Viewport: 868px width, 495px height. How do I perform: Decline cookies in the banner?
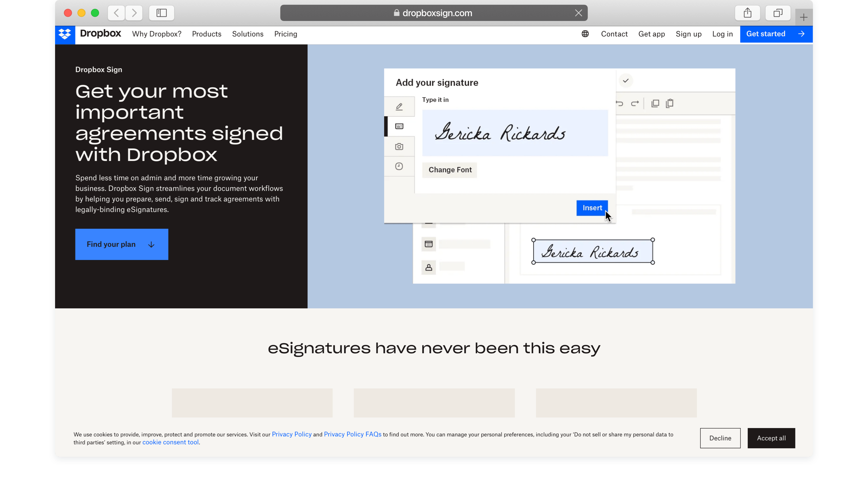(x=720, y=438)
